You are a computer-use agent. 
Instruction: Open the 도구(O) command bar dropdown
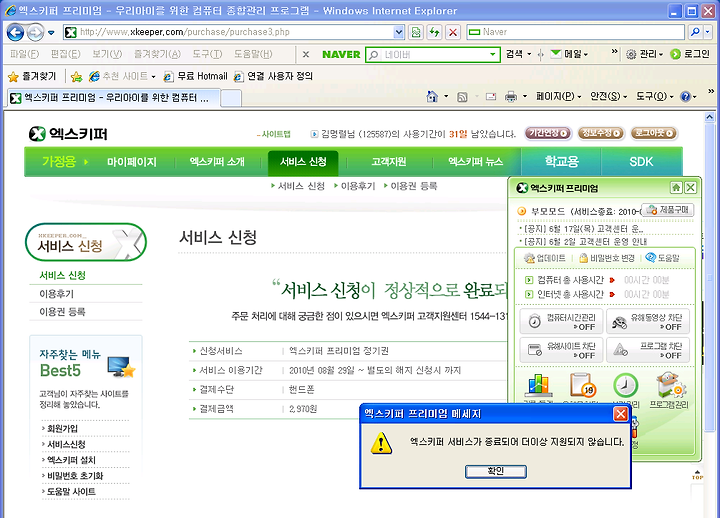click(654, 96)
